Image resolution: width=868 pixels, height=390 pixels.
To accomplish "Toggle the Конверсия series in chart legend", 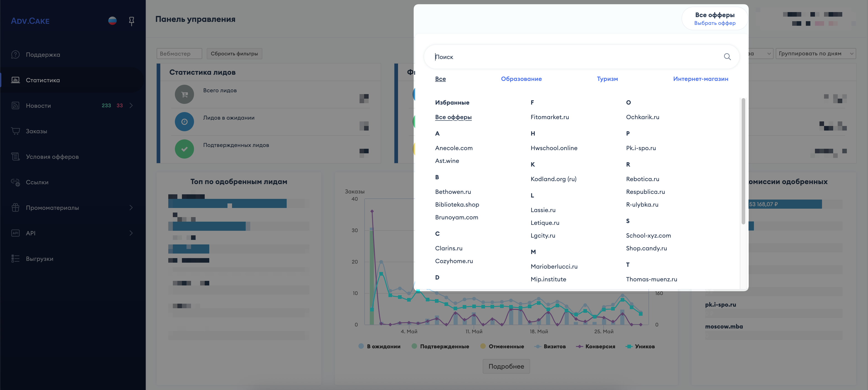I will [x=596, y=346].
